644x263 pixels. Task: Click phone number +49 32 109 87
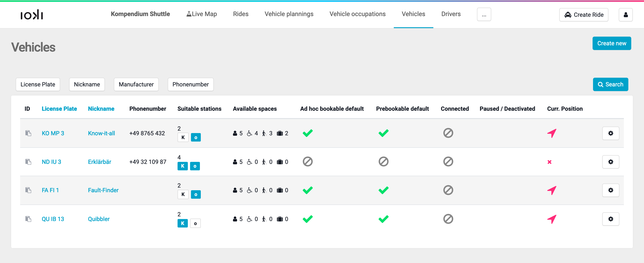point(148,162)
